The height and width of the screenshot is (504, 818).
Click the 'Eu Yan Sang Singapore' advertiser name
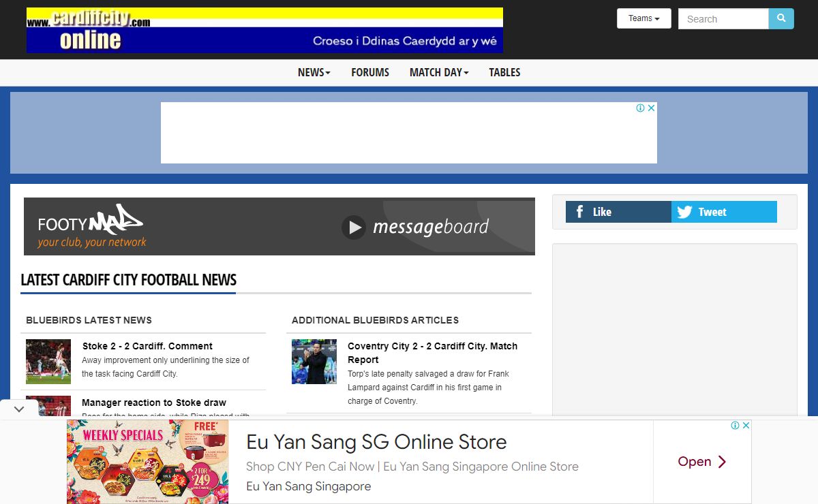pyautogui.click(x=309, y=486)
